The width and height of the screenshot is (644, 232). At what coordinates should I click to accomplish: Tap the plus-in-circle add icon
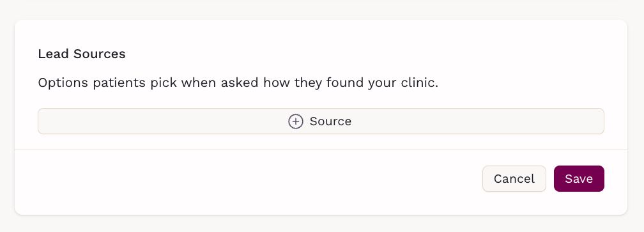point(296,121)
